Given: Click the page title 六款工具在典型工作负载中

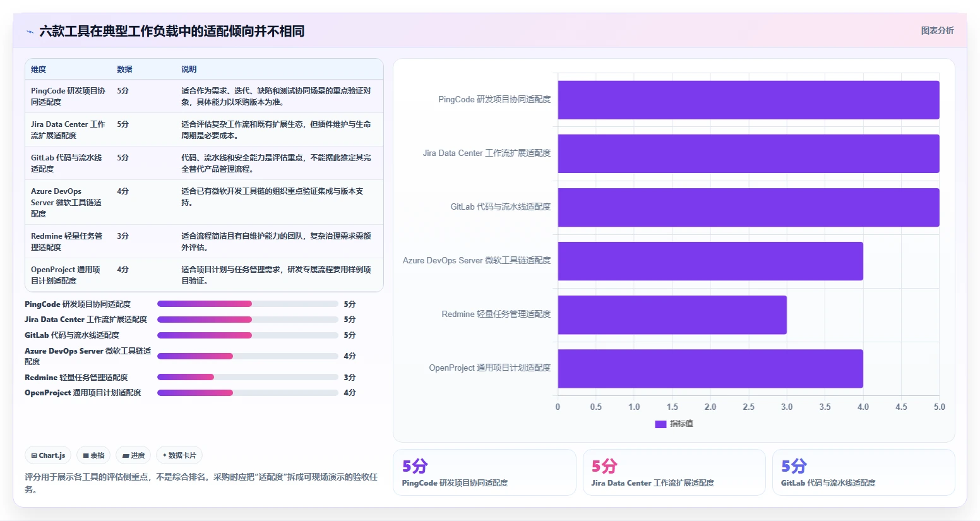Looking at the screenshot, I should (172, 31).
